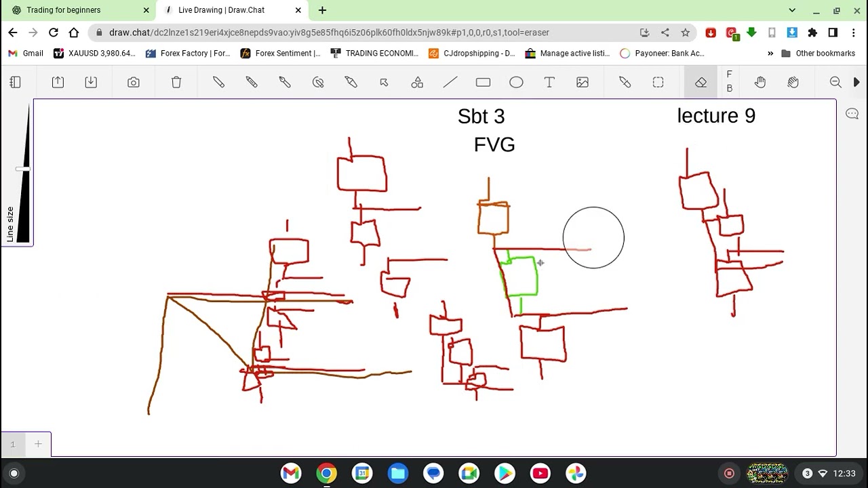Click the install app icon in address bar
Viewport: 868px width, 488px height.
(x=644, y=33)
